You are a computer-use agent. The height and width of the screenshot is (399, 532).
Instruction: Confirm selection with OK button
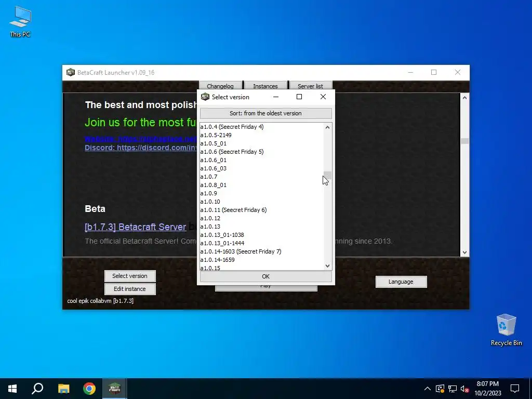(265, 276)
